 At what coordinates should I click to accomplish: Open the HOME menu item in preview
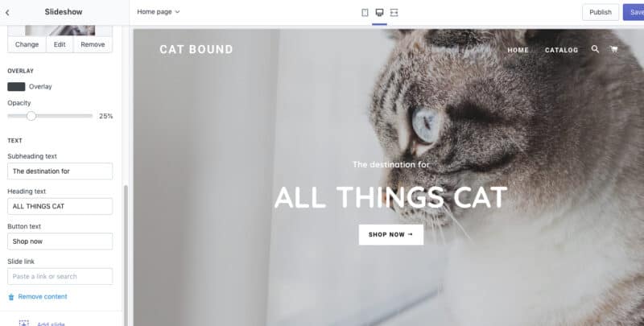(518, 50)
